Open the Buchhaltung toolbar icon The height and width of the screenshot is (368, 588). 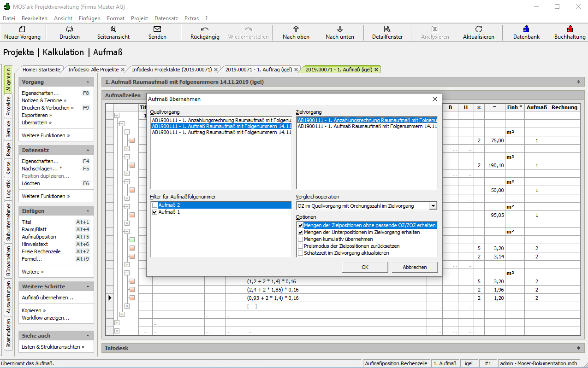pos(570,29)
